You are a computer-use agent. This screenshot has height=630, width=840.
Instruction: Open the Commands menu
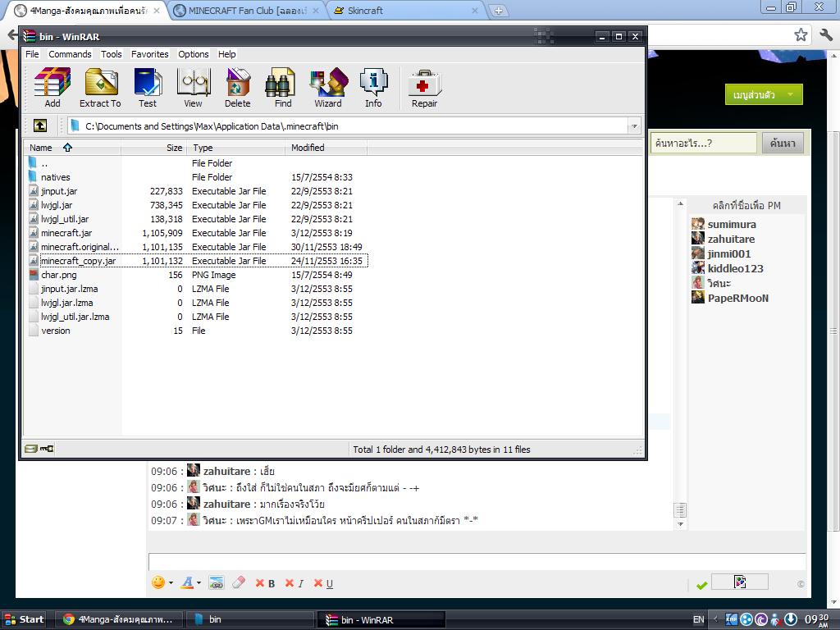(x=70, y=54)
